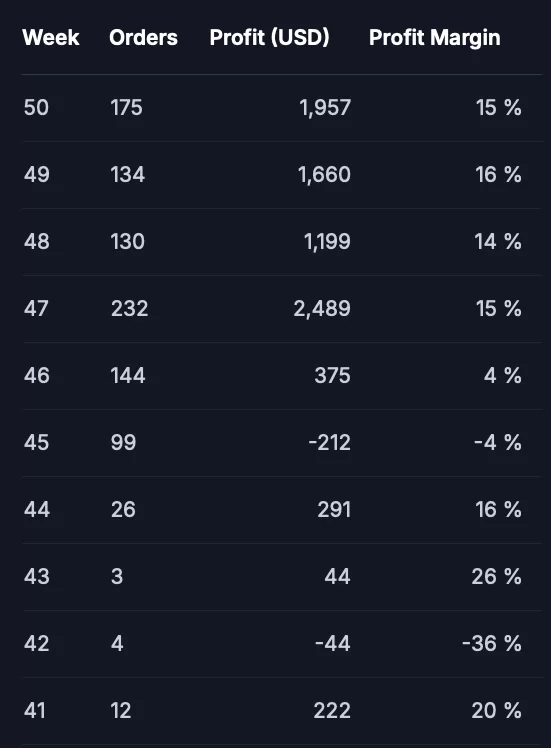
Task: Click the 20 % profit margin cell
Action: point(496,711)
